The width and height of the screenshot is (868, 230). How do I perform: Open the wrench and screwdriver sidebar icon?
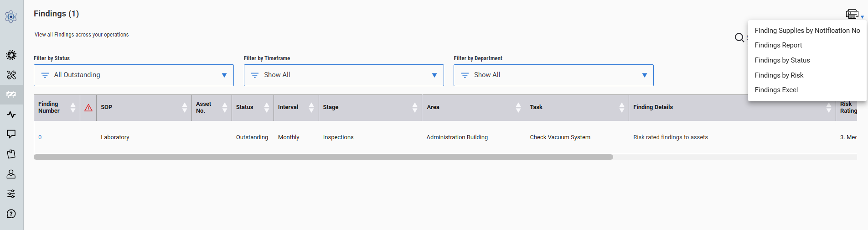pyautogui.click(x=11, y=75)
